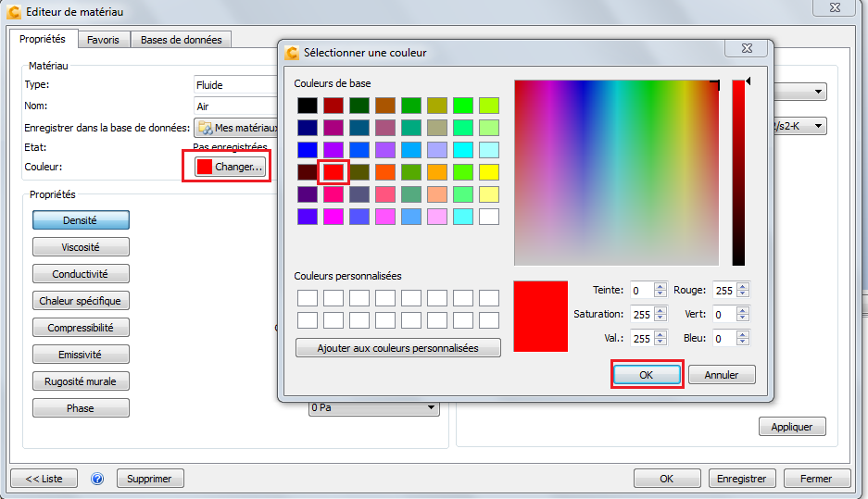
Task: Click the Conductivité property button
Action: [81, 274]
